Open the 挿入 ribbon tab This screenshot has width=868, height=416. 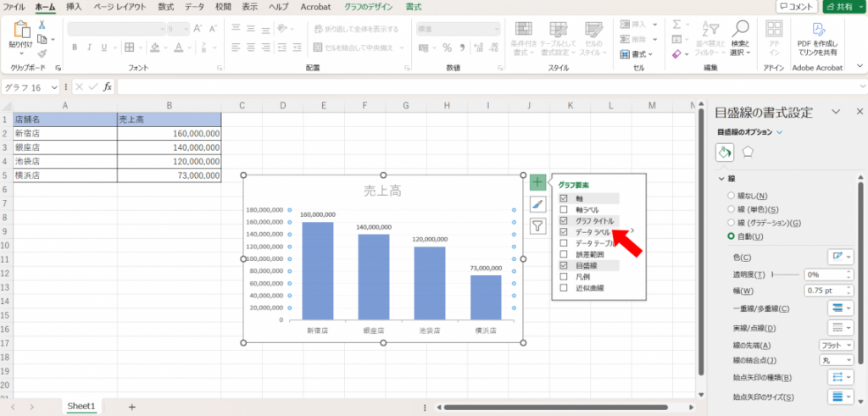tap(74, 6)
